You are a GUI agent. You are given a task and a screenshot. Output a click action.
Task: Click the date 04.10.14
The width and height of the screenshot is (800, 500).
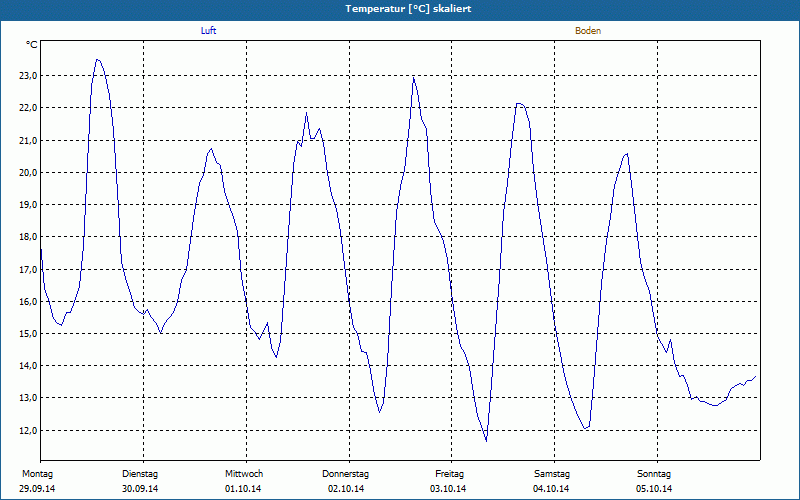(551, 489)
